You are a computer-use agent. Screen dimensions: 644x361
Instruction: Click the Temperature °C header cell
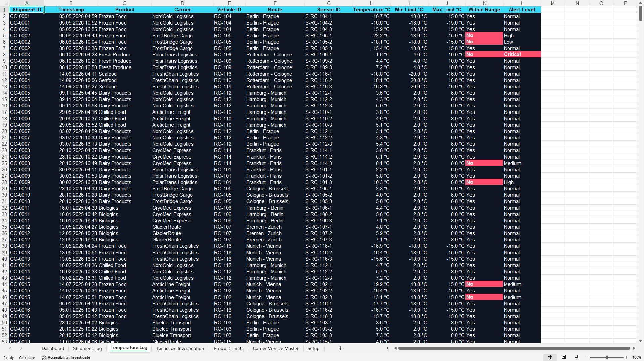371,10
